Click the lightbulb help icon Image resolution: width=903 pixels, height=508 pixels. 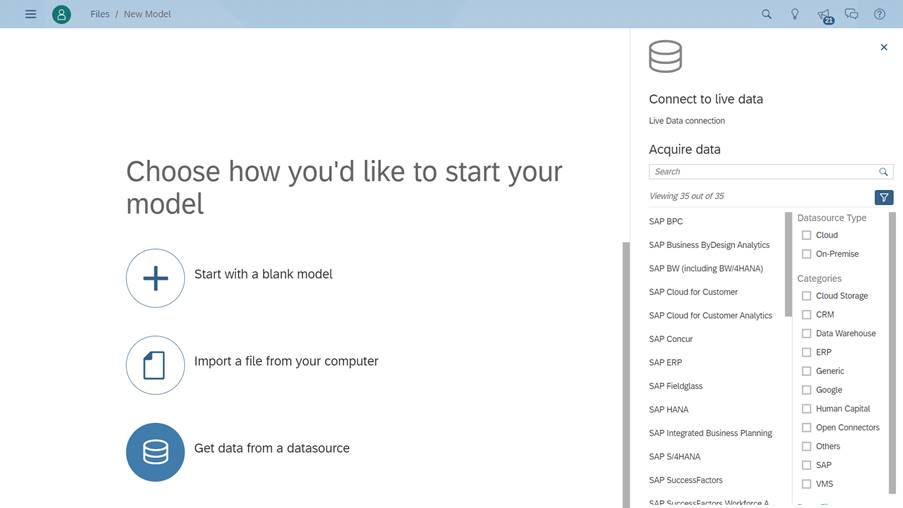coord(795,14)
